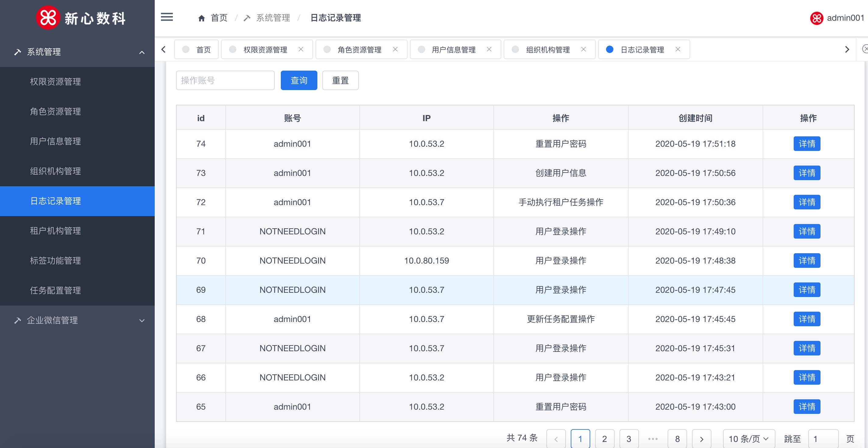Image resolution: width=868 pixels, height=448 pixels.
Task: Go to next page arrow
Action: click(701, 439)
